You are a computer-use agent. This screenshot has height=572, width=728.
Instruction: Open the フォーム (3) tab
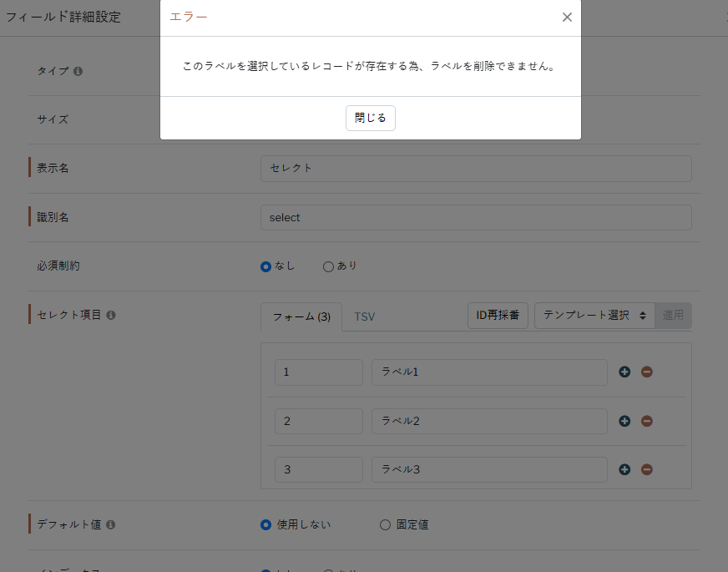301,317
